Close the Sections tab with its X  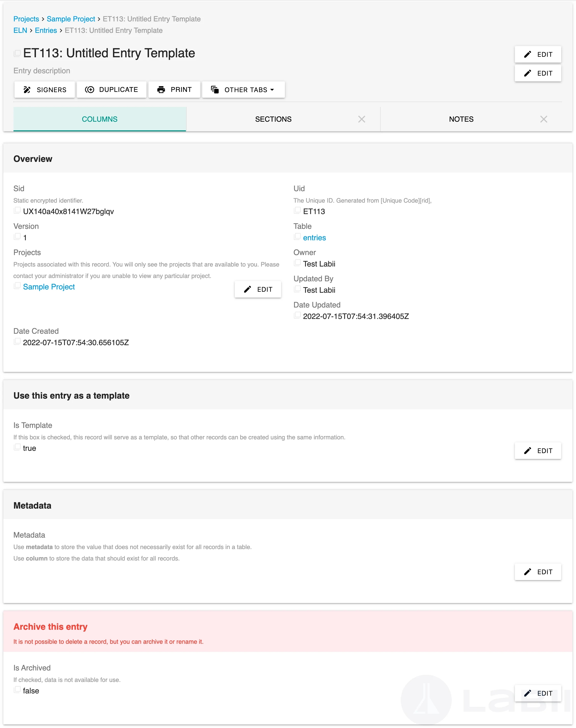[x=362, y=119]
